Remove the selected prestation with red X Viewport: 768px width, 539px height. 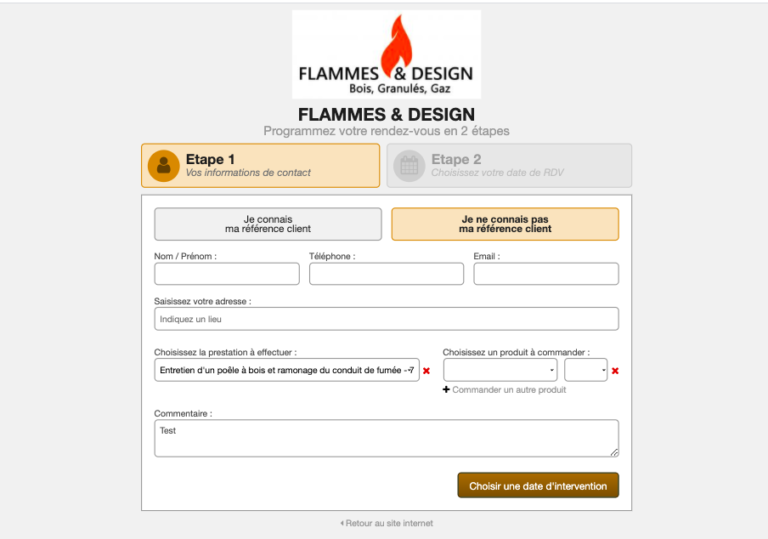427,371
